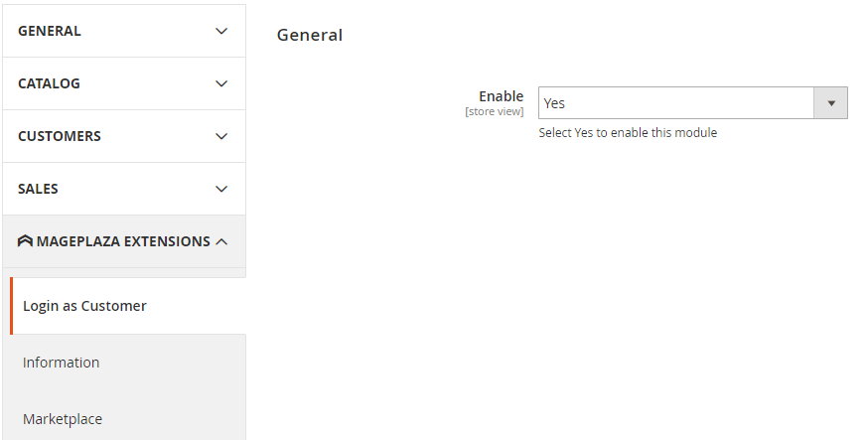Viewport: 868px width, 440px height.
Task: Click the Enable dropdown arrow button
Action: tap(830, 103)
